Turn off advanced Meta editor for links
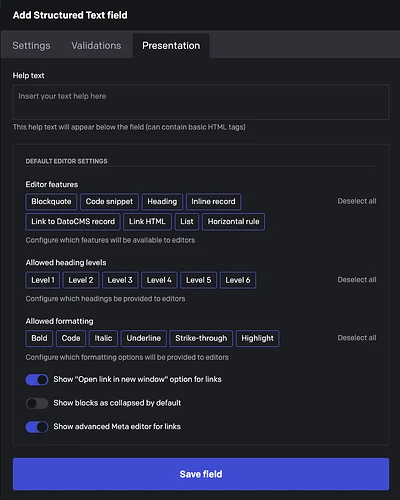 (x=37, y=427)
